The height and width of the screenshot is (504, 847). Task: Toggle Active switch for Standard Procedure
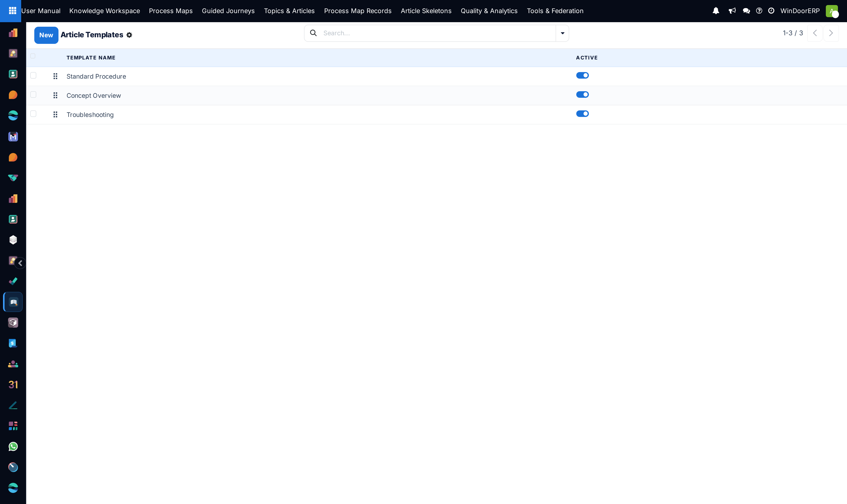[582, 75]
